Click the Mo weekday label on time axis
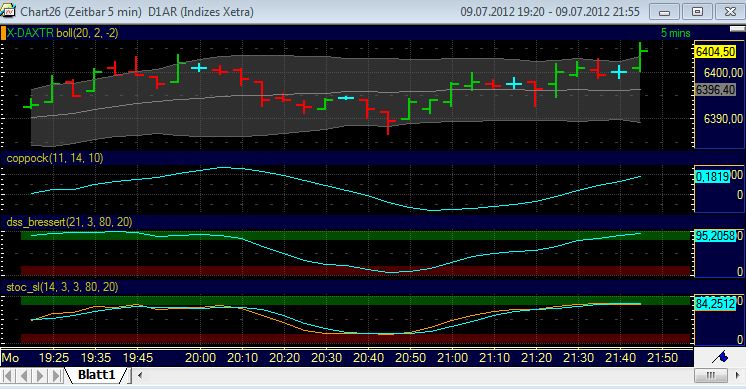The image size is (746, 389). [x=10, y=358]
